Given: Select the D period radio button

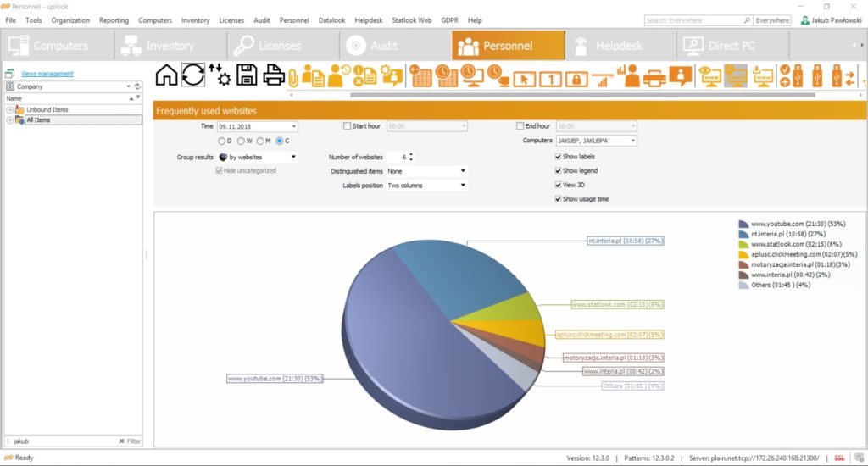Looking at the screenshot, I should tap(221, 141).
